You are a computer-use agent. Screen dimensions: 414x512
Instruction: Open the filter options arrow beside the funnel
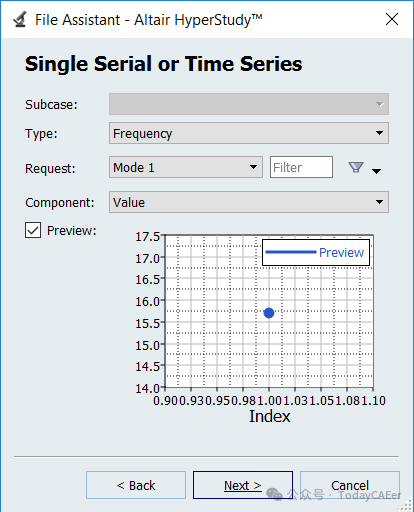(376, 171)
